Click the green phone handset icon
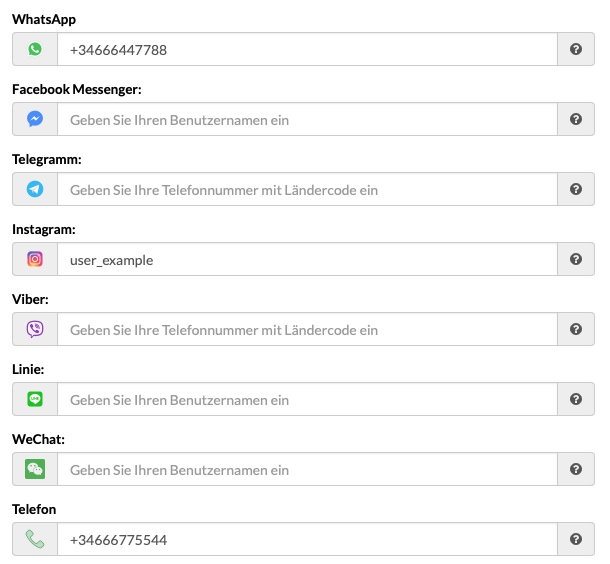This screenshot has width=610, height=564. click(x=35, y=539)
